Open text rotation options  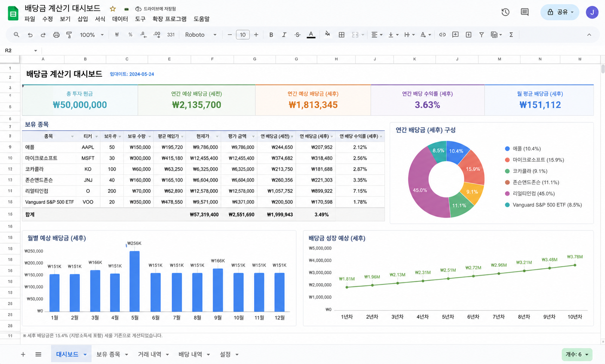425,35
